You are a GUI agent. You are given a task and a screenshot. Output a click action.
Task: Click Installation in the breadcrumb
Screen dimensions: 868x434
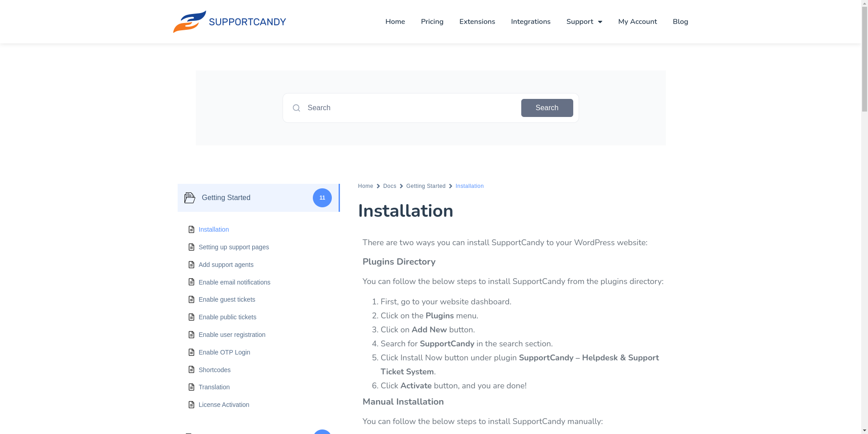[470, 186]
